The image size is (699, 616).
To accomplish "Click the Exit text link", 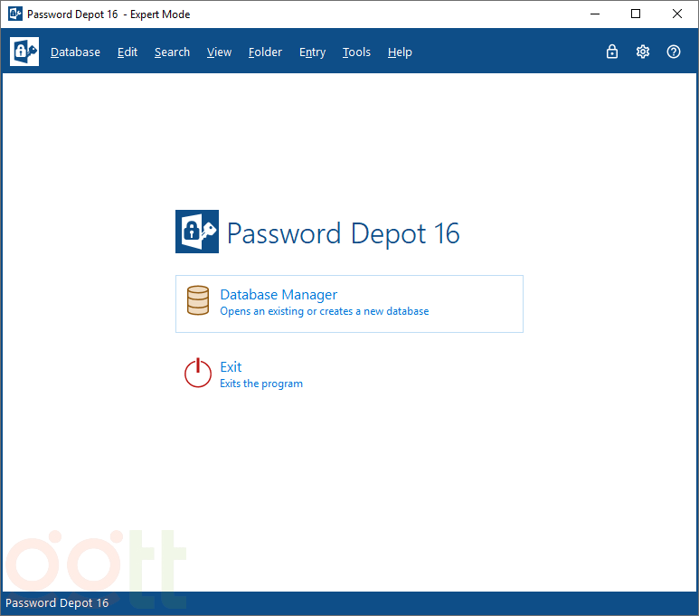I will (x=231, y=367).
